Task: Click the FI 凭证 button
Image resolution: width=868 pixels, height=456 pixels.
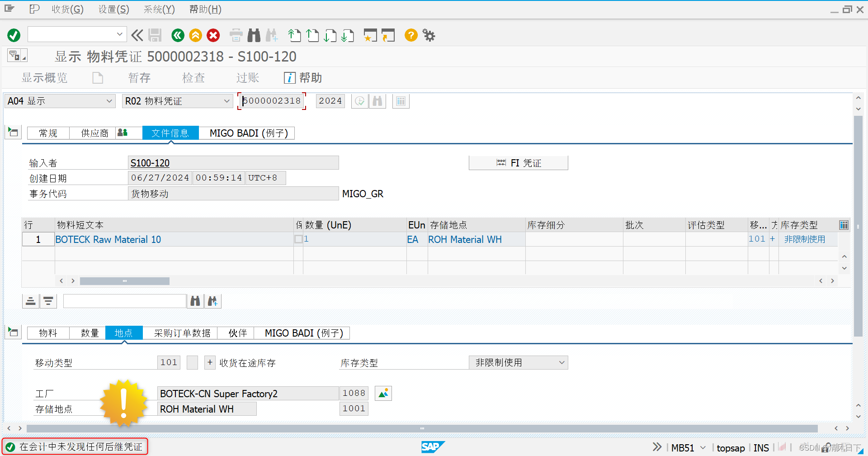Action: point(519,163)
